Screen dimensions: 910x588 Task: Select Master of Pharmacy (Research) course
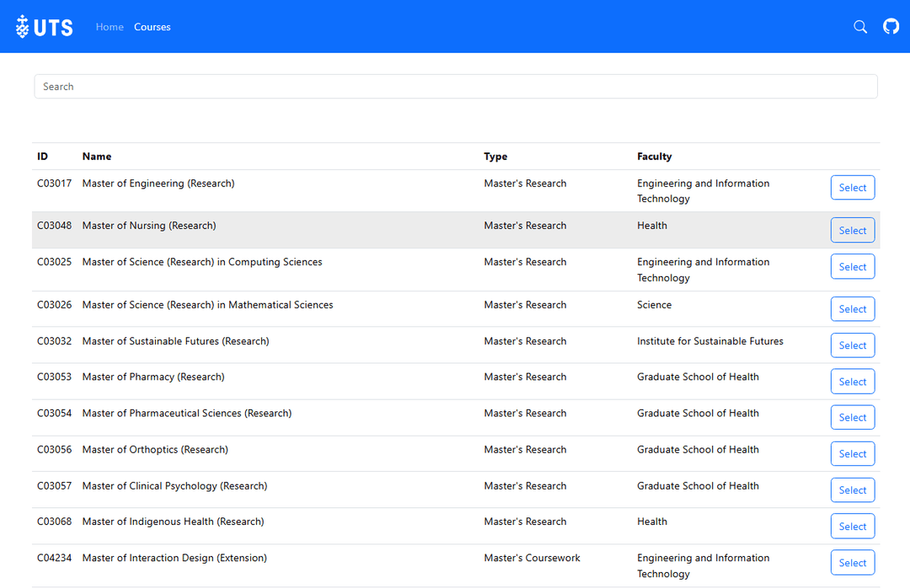pyautogui.click(x=852, y=382)
